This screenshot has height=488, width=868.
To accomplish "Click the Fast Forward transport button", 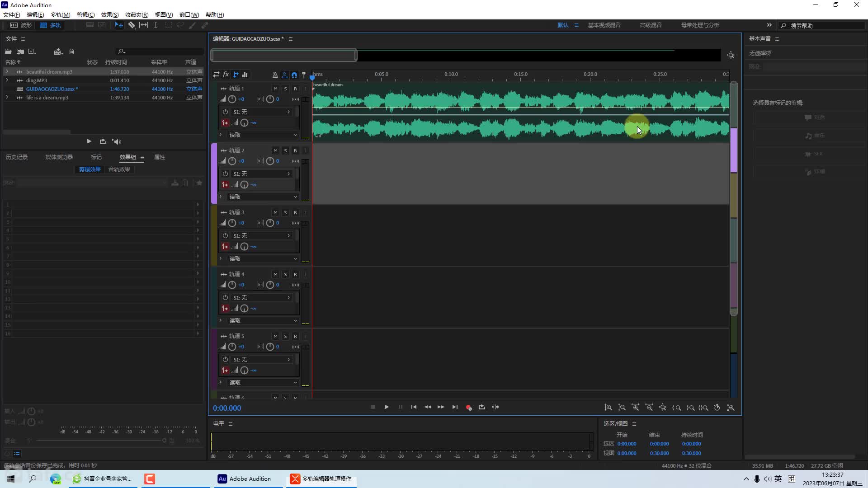I will pyautogui.click(x=441, y=407).
